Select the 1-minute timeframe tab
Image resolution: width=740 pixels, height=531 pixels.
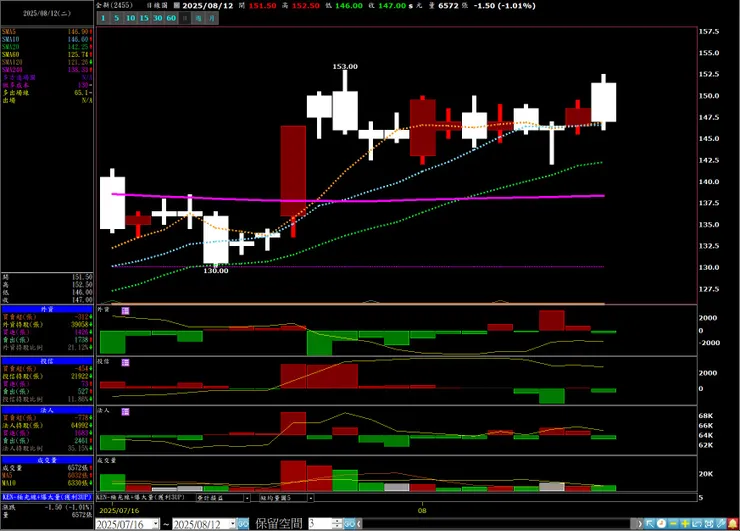(103, 18)
